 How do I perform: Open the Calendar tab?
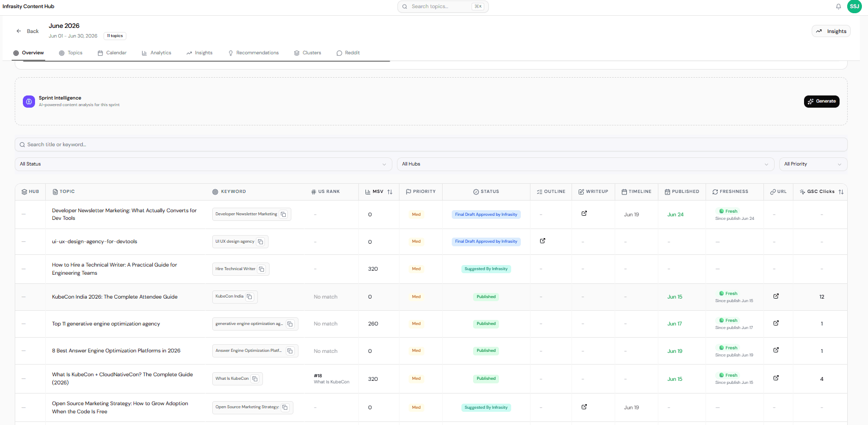click(112, 53)
